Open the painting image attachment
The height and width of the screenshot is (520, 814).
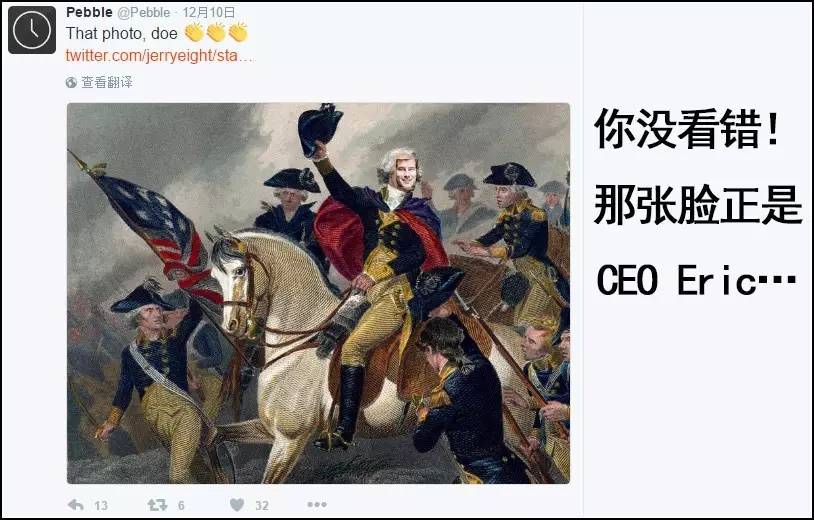point(318,293)
